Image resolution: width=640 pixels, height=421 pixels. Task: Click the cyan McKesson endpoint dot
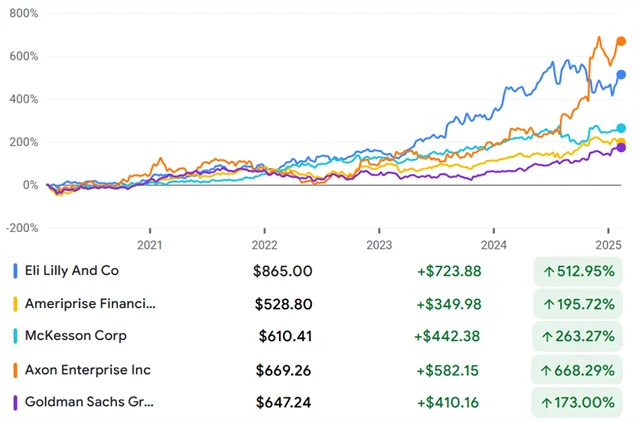(x=621, y=128)
